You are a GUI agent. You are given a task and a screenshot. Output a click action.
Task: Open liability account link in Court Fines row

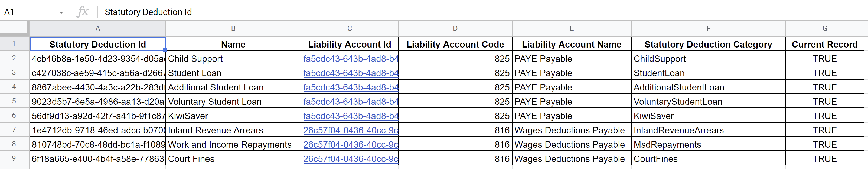point(350,159)
